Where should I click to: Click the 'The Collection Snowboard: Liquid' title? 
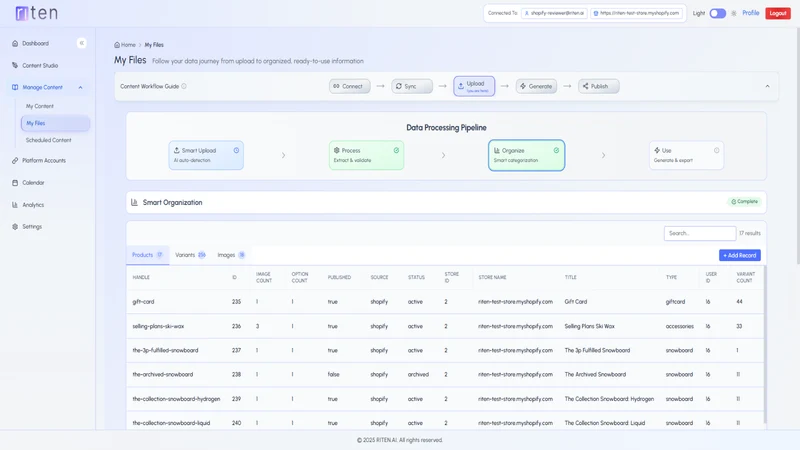(605, 423)
